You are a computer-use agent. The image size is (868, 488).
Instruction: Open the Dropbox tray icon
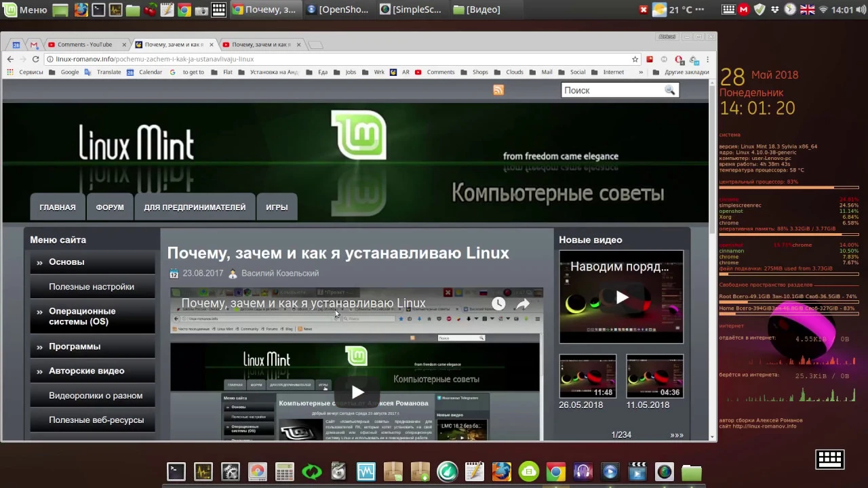(x=775, y=9)
